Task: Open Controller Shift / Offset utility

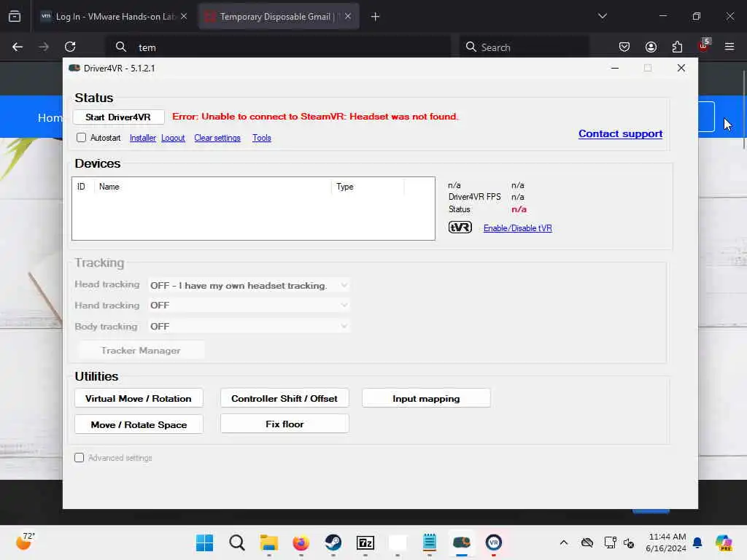Action: (x=285, y=398)
